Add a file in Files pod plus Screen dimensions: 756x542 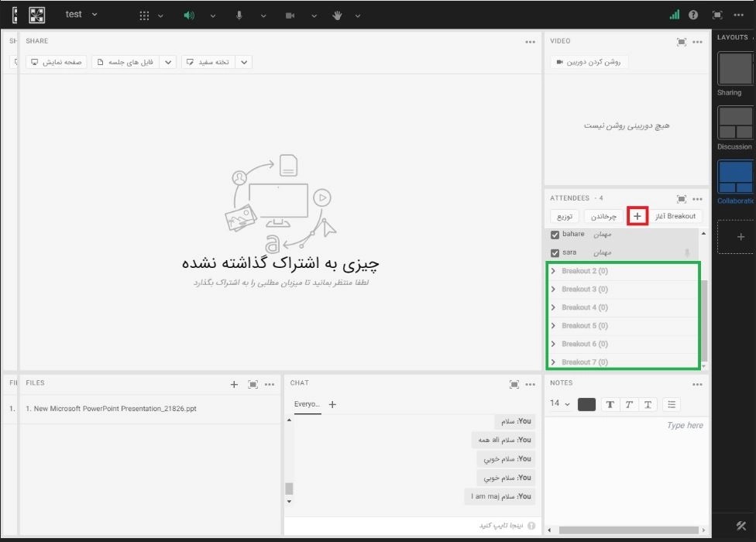[x=234, y=385]
